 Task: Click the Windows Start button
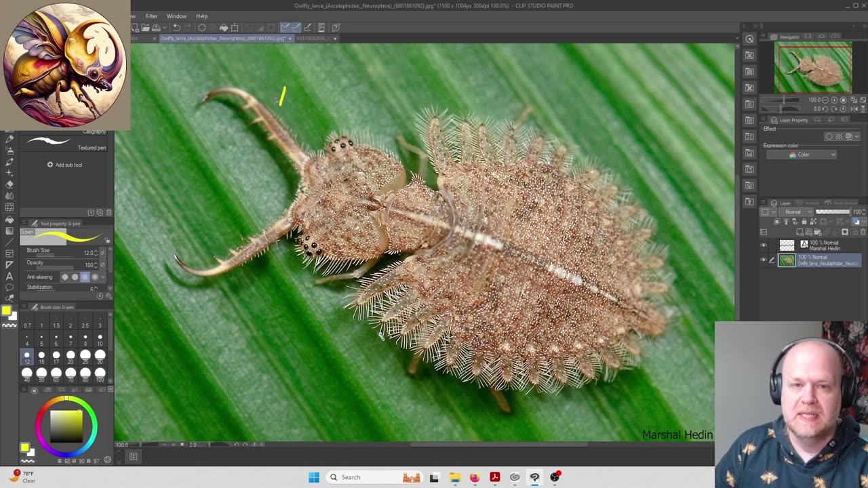click(314, 477)
